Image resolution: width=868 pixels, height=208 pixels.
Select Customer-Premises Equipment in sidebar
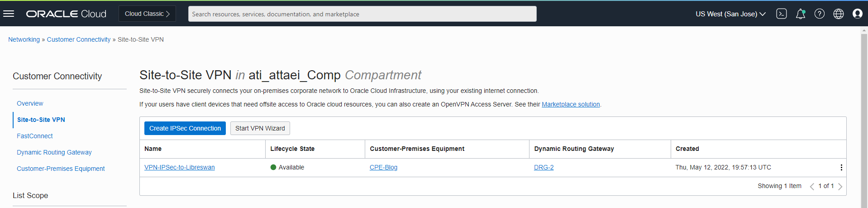click(61, 169)
